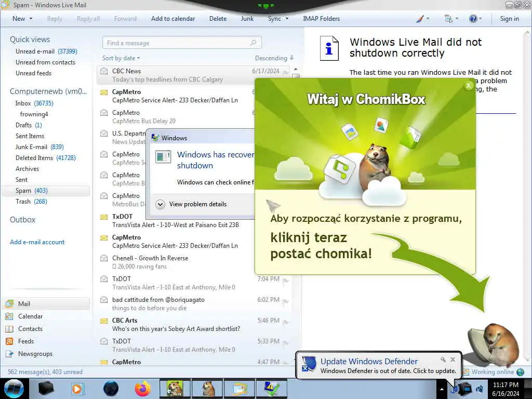Select Unread feeds quick view
532x399 pixels.
(33, 73)
